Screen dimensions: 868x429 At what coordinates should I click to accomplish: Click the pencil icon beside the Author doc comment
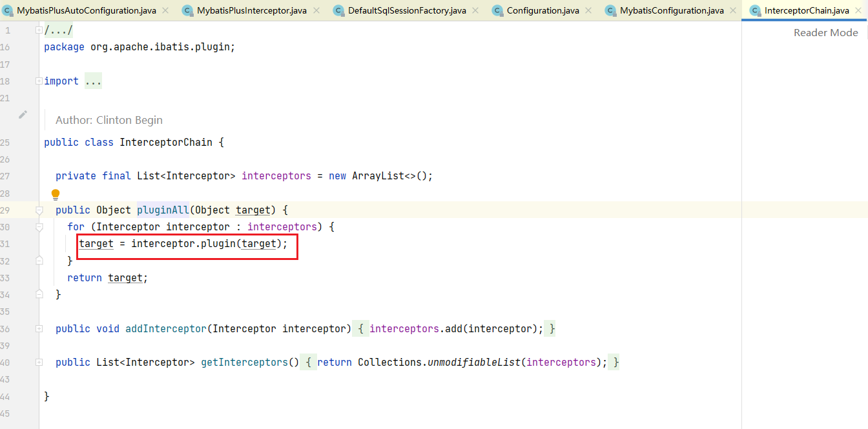point(23,115)
